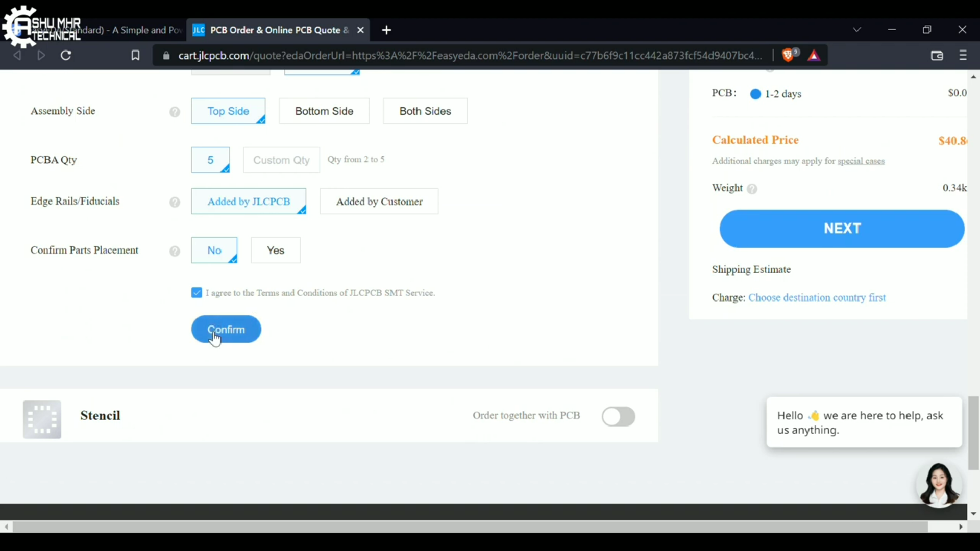Reload the page with the refresh icon
The image size is (980, 551).
pyautogui.click(x=66, y=55)
